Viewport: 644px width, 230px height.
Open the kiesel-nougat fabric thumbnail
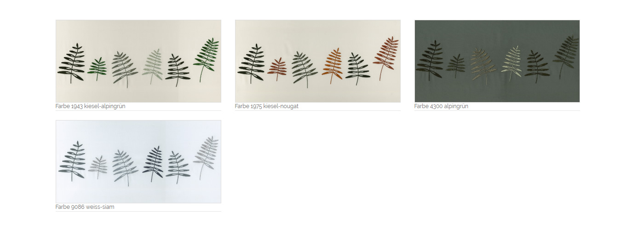coord(317,61)
